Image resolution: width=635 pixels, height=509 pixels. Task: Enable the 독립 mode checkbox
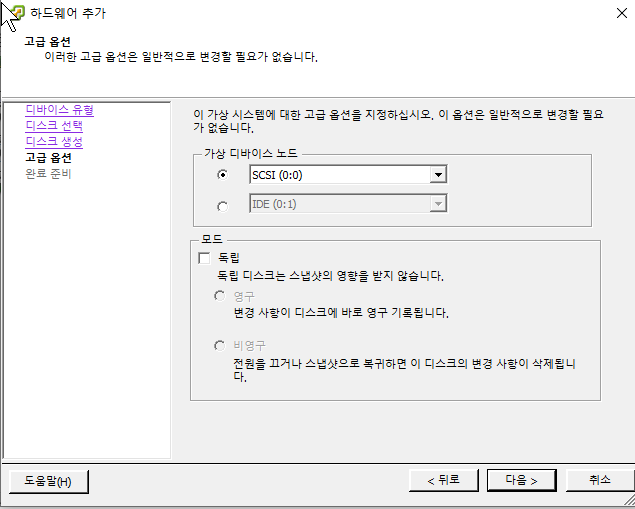204,258
